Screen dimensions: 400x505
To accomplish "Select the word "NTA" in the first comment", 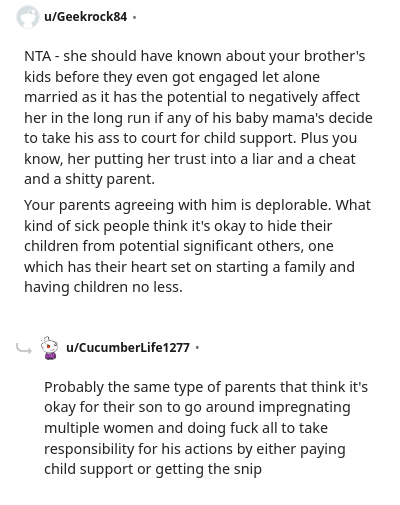I will click(x=38, y=56).
